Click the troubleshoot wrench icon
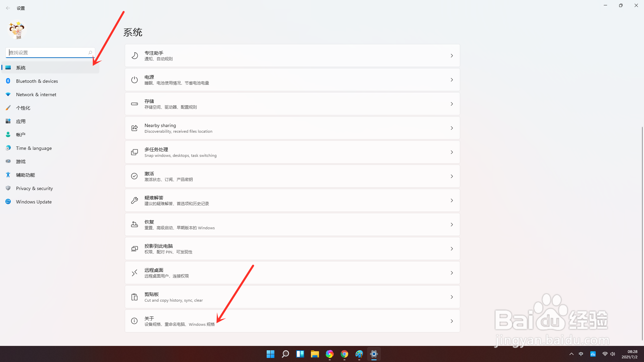Screen dimensions: 644x362 click(135, 200)
